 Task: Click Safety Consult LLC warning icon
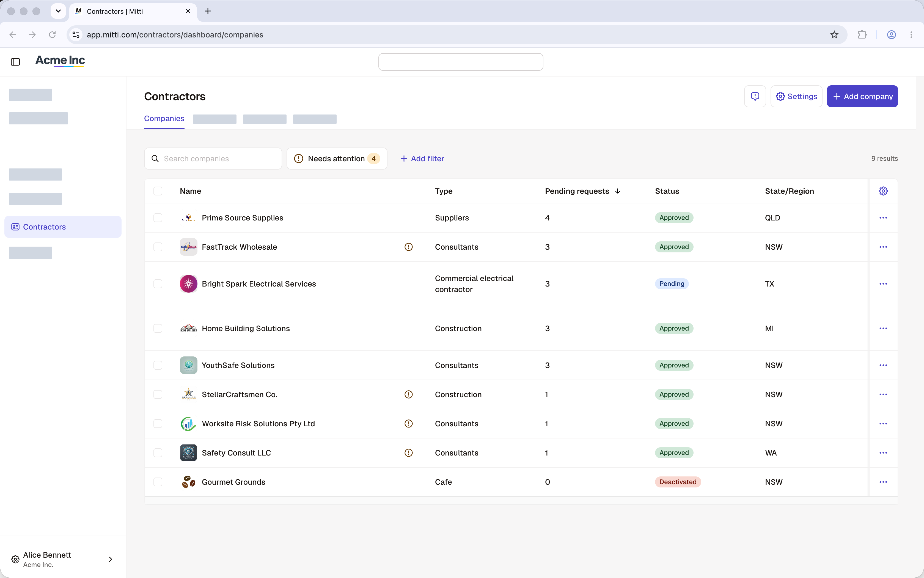409,452
